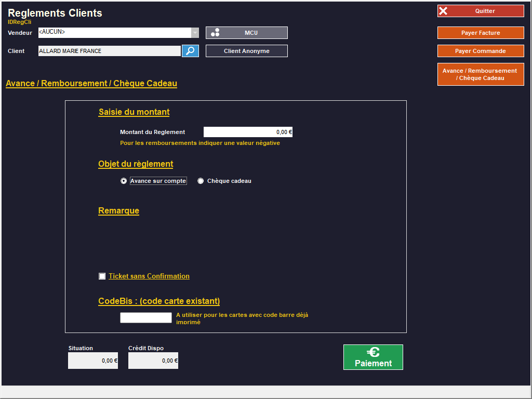Focus the CodeBis card code input box
This screenshot has height=399, width=532.
coord(145,317)
